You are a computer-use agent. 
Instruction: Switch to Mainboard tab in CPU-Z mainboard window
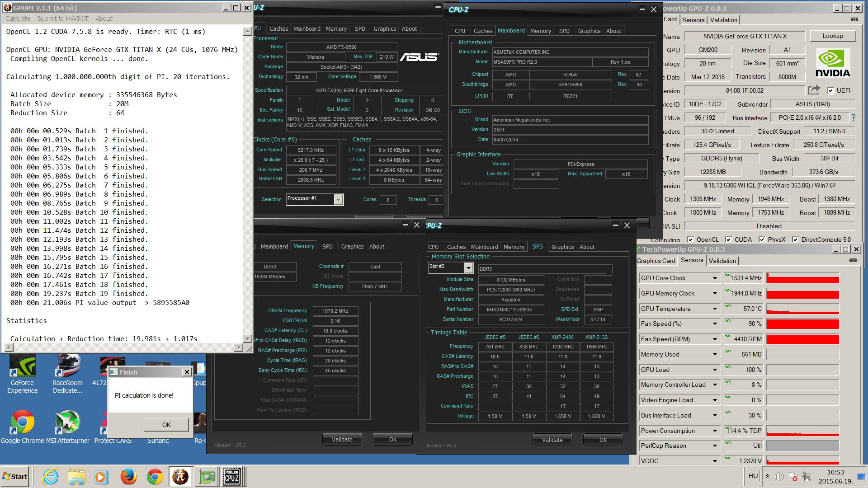tap(511, 30)
